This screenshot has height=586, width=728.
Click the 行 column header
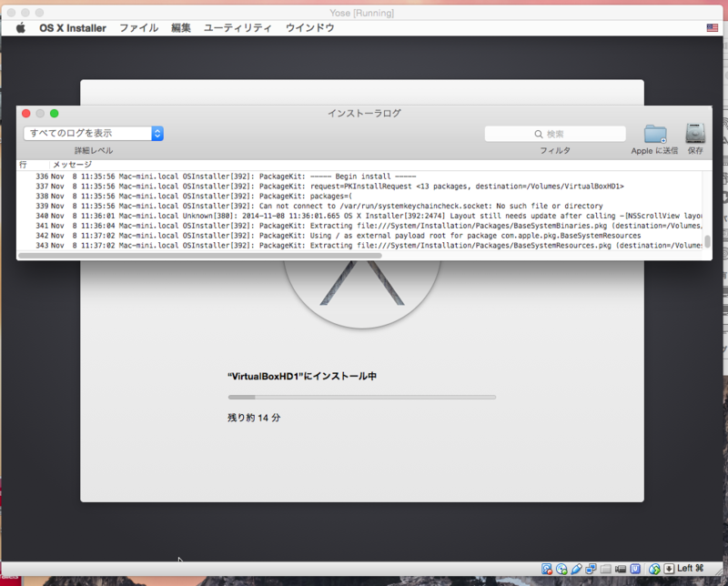click(23, 165)
